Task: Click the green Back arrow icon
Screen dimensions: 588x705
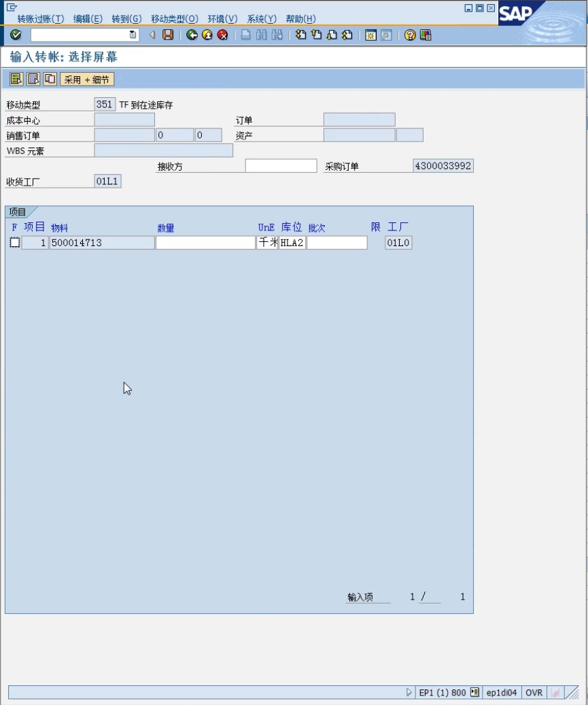Action: click(x=192, y=35)
